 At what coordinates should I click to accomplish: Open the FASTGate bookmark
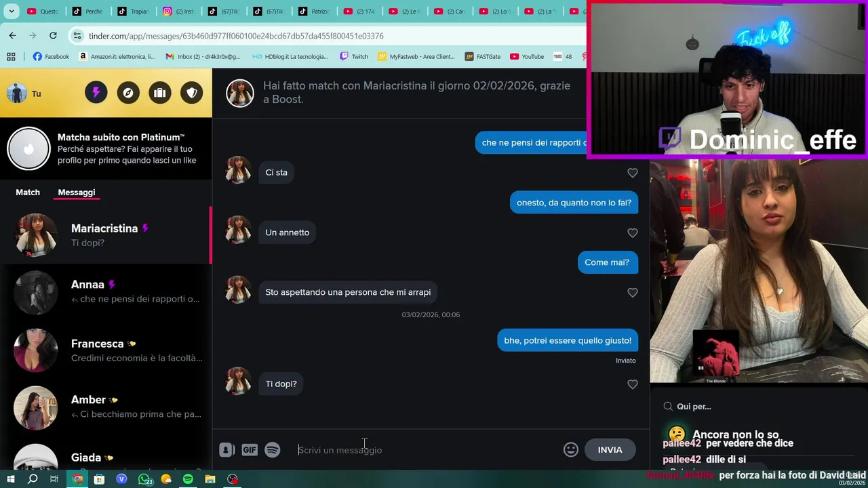tap(483, 56)
